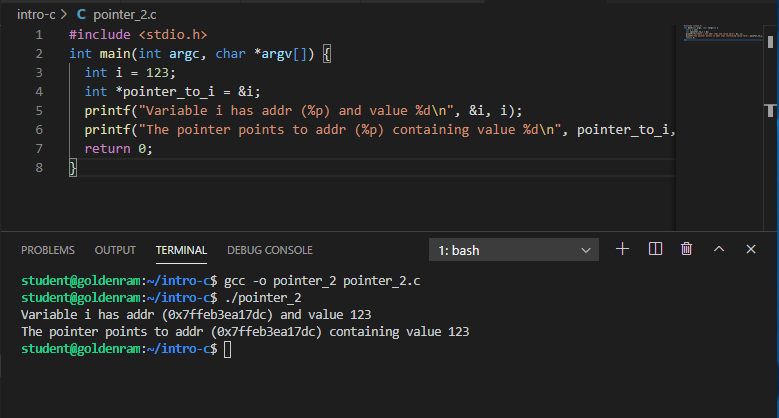Click the overview ruler marker beside line 5
Screen dimensions: 779x418
(770, 110)
